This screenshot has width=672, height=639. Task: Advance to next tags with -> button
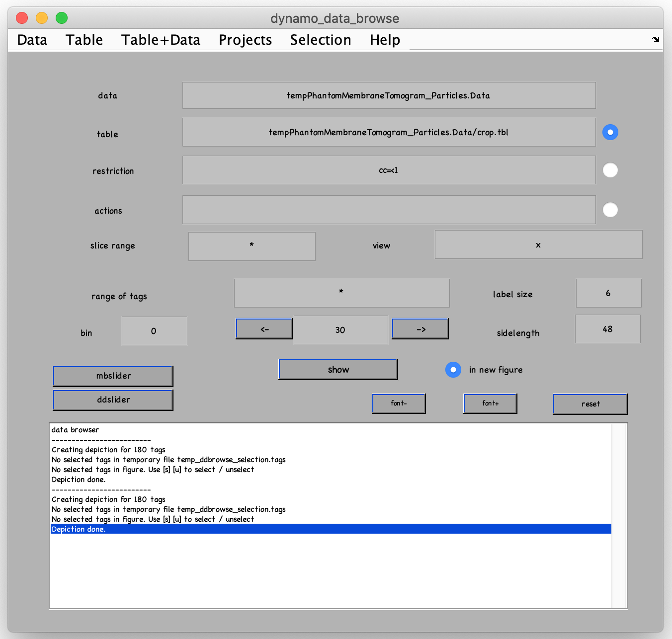420,329
